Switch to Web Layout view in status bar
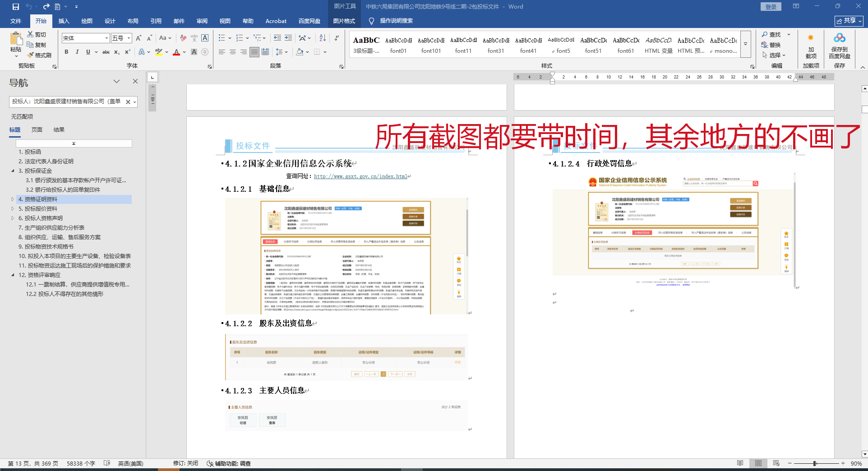 [x=776, y=463]
